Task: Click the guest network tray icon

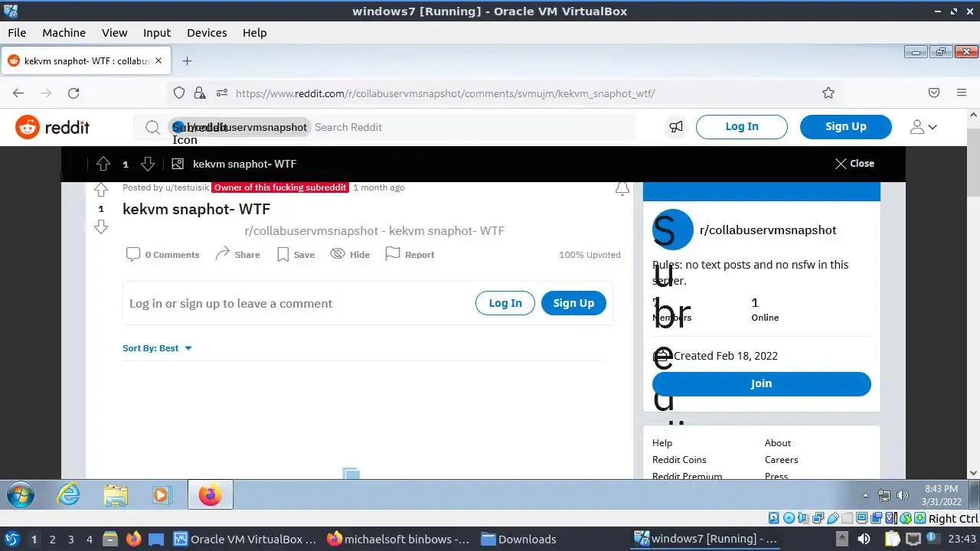Action: (884, 495)
